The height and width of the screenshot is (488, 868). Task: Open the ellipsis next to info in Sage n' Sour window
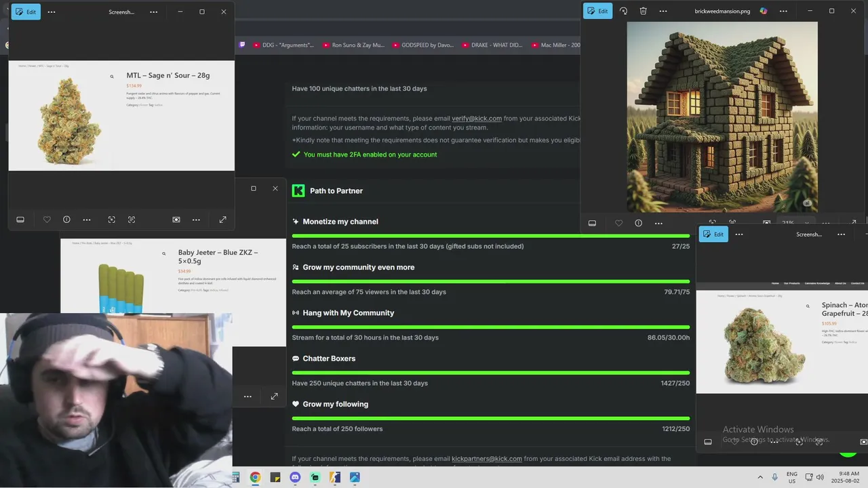tap(87, 220)
